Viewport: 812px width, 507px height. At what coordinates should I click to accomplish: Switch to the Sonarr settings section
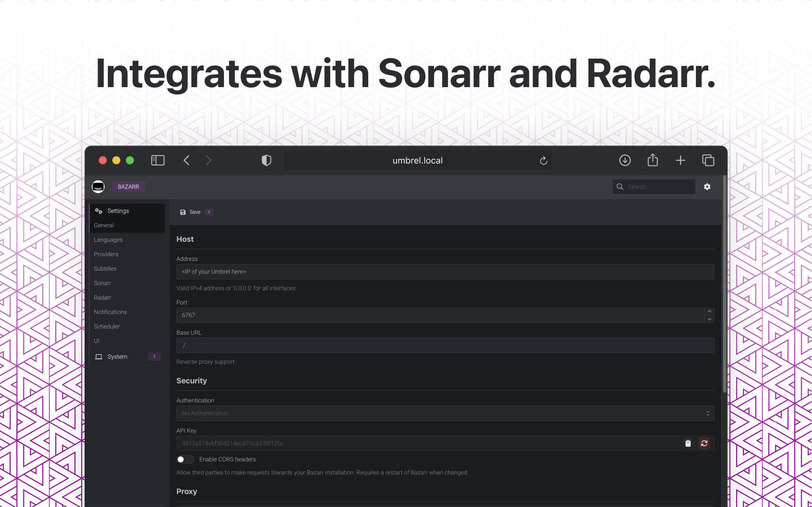coord(102,283)
